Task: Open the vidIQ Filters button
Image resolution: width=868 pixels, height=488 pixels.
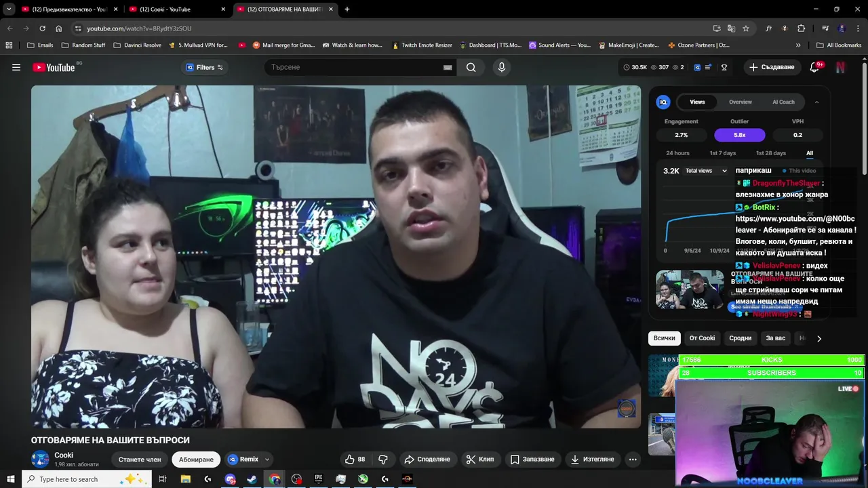Action: click(x=205, y=67)
